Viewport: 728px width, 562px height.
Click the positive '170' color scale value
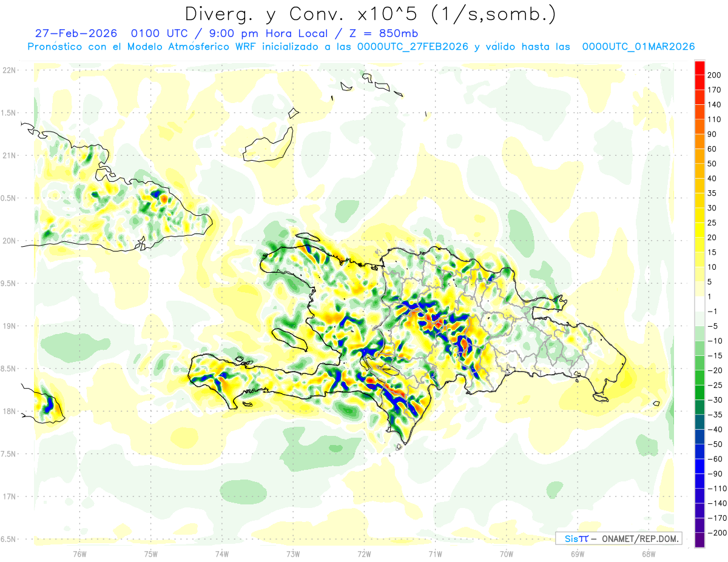pyautogui.click(x=715, y=90)
